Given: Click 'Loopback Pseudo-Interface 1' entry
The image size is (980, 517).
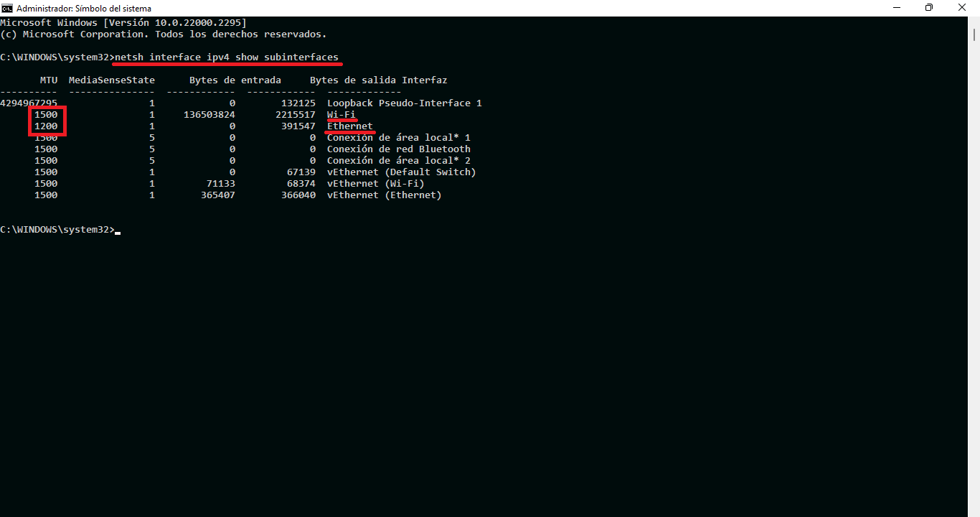Looking at the screenshot, I should (405, 103).
